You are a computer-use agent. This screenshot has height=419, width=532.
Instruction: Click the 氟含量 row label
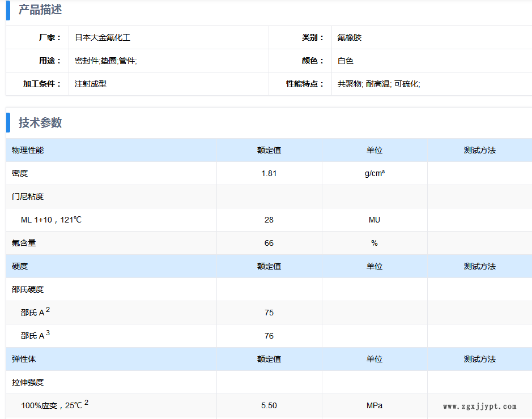pyautogui.click(x=24, y=243)
